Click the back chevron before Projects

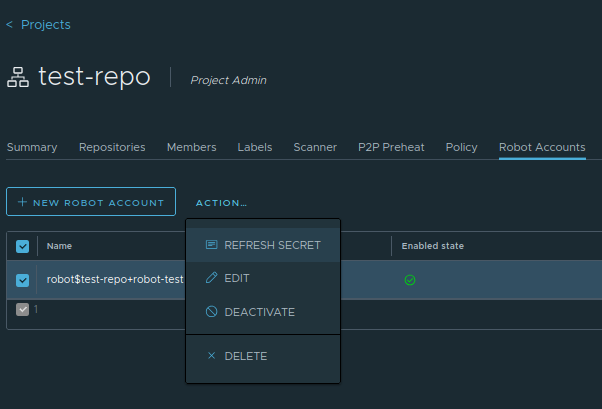click(x=10, y=25)
